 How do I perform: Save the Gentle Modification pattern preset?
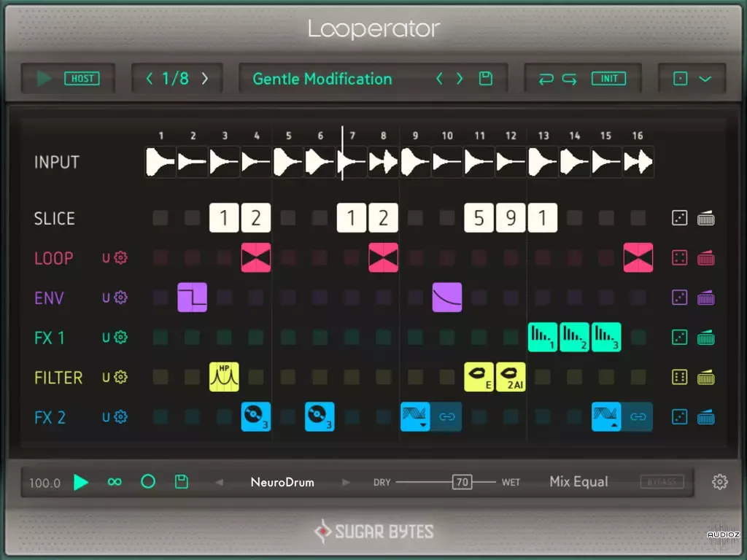tap(485, 79)
